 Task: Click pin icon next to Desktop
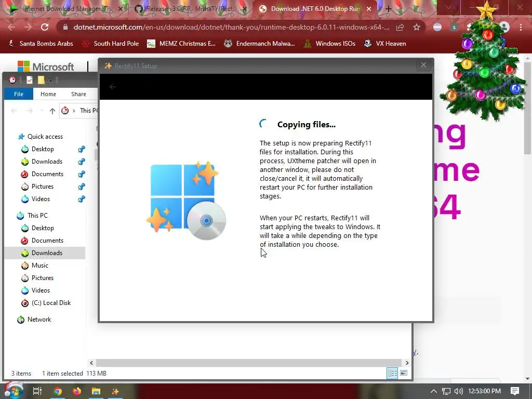(x=82, y=149)
